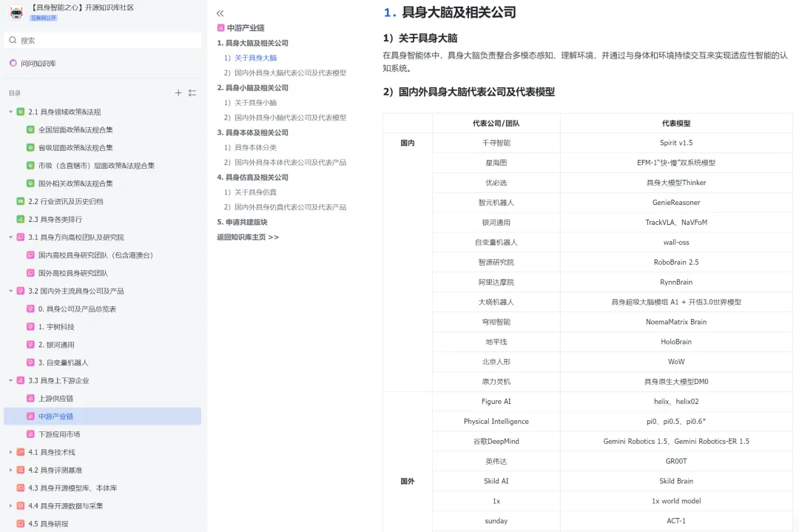
Task: Click orange icon of 4.1 具身技术栈
Action: coord(21,452)
